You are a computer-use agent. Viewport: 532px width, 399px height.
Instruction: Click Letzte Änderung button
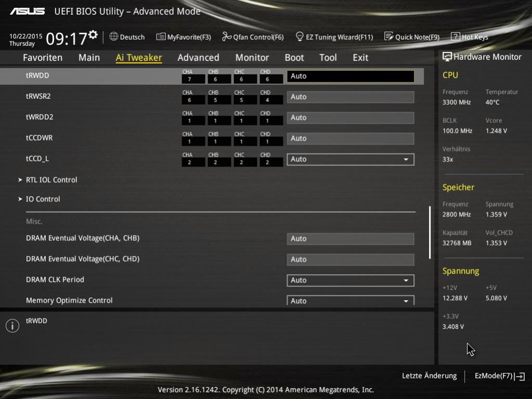429,376
